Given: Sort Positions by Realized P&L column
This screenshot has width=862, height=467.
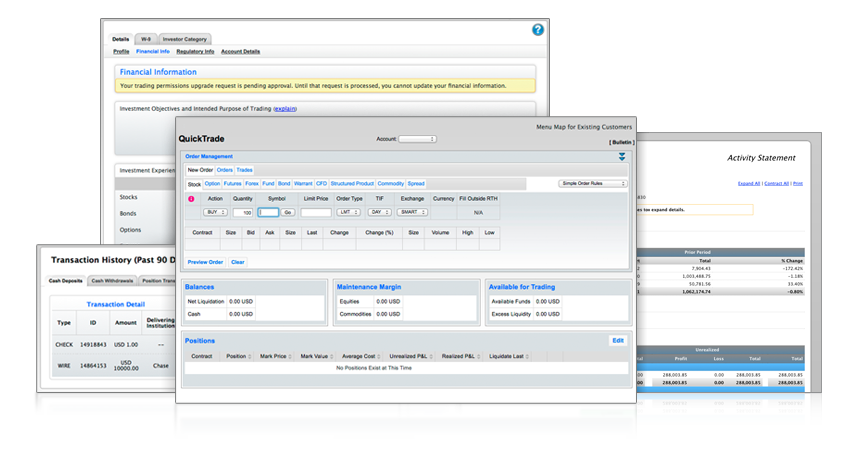Looking at the screenshot, I should [478, 356].
